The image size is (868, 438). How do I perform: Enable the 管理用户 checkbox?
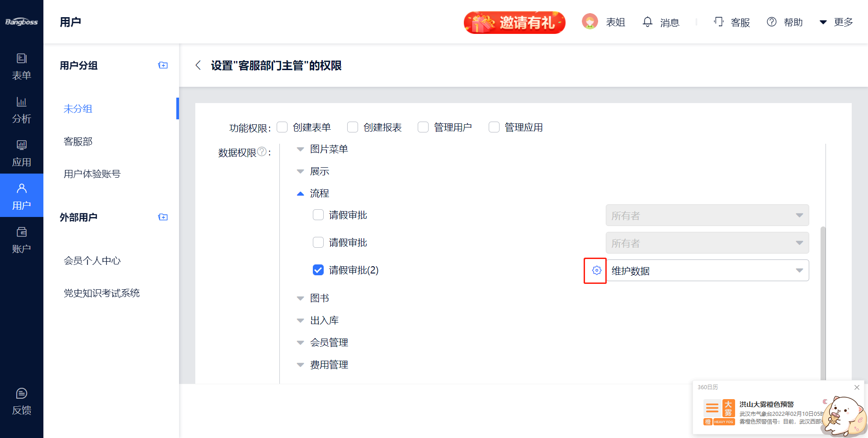click(x=423, y=127)
